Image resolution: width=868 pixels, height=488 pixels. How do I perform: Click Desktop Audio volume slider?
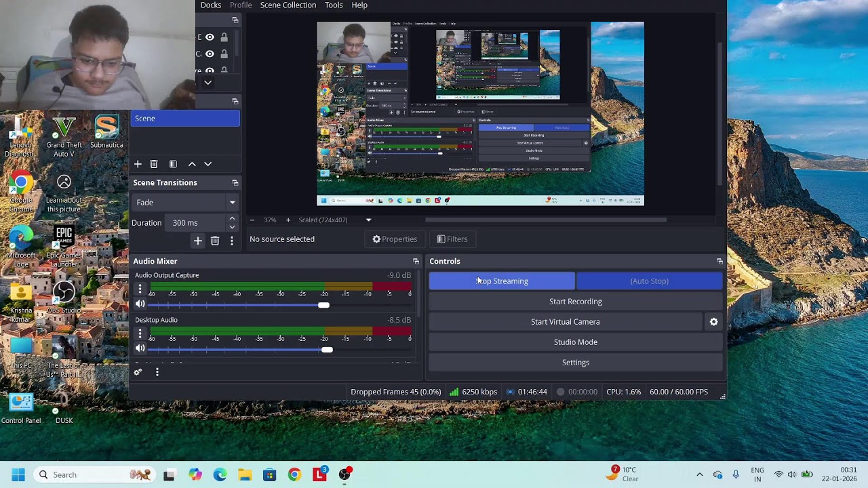[x=279, y=350]
